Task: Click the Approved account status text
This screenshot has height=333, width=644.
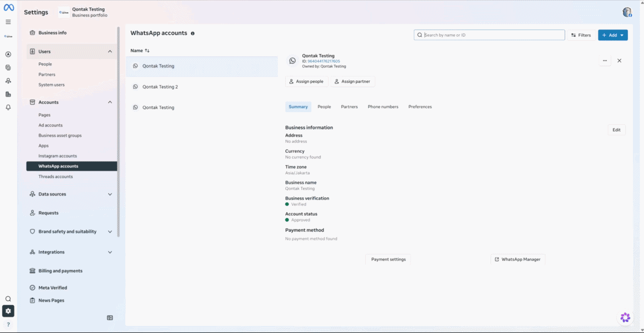Action: tap(300, 220)
